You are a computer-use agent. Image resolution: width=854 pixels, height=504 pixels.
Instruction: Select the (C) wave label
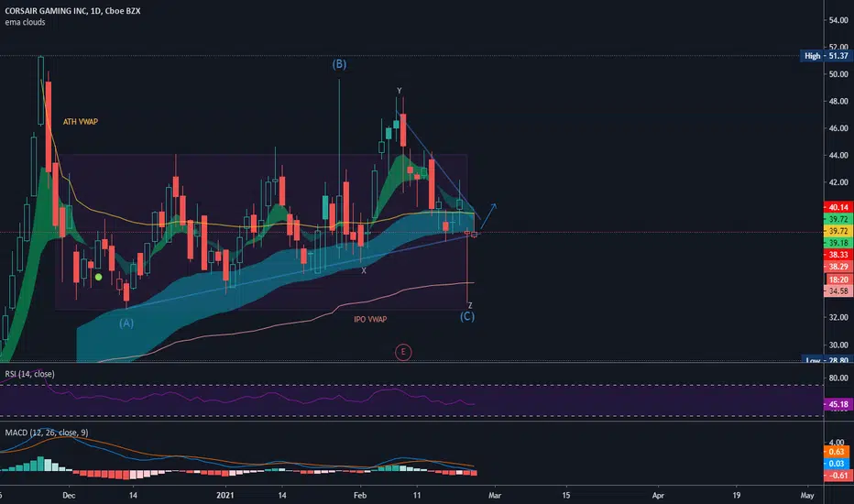pos(467,316)
